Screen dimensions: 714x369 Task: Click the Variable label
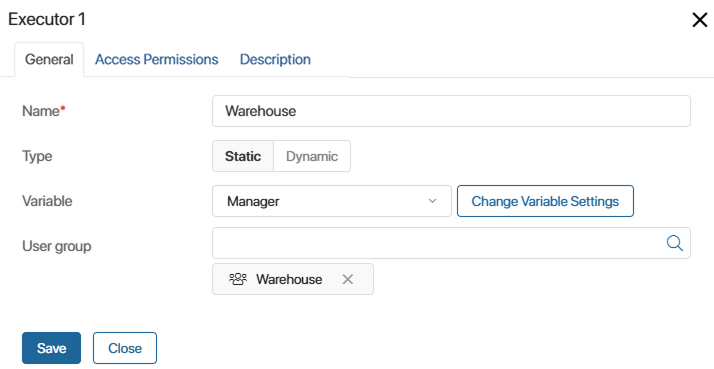click(47, 201)
